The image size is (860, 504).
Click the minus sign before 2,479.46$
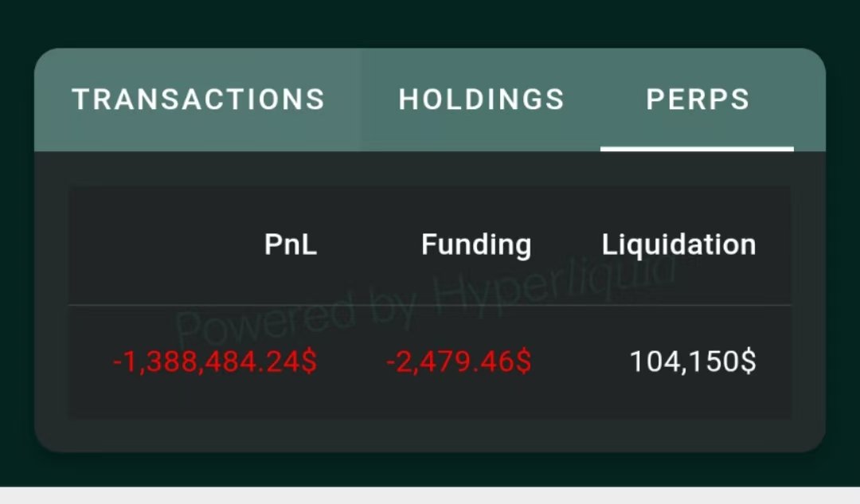390,362
